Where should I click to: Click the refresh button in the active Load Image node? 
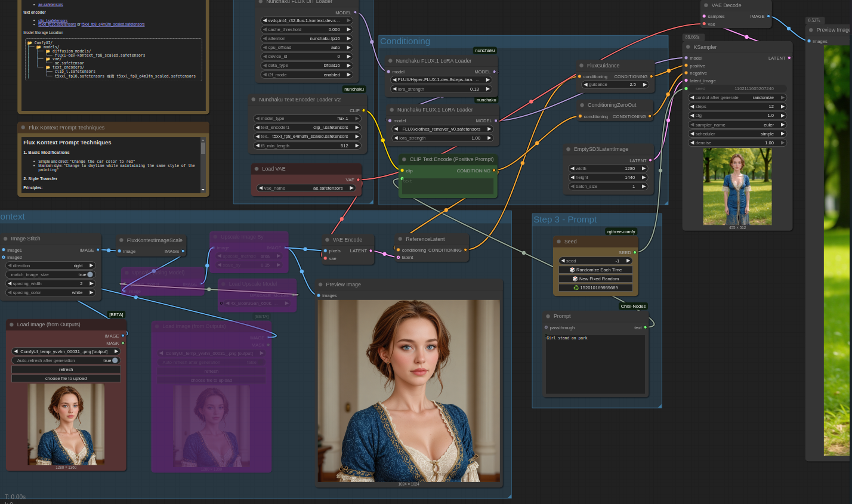pos(66,369)
